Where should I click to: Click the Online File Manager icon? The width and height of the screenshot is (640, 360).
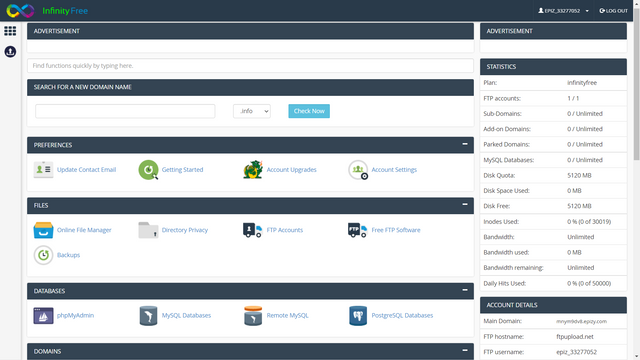43,230
